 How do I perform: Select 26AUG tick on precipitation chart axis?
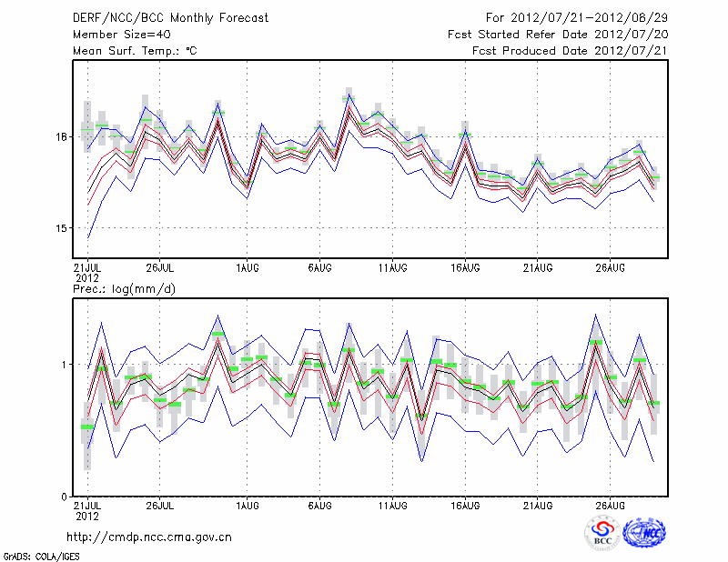click(611, 504)
